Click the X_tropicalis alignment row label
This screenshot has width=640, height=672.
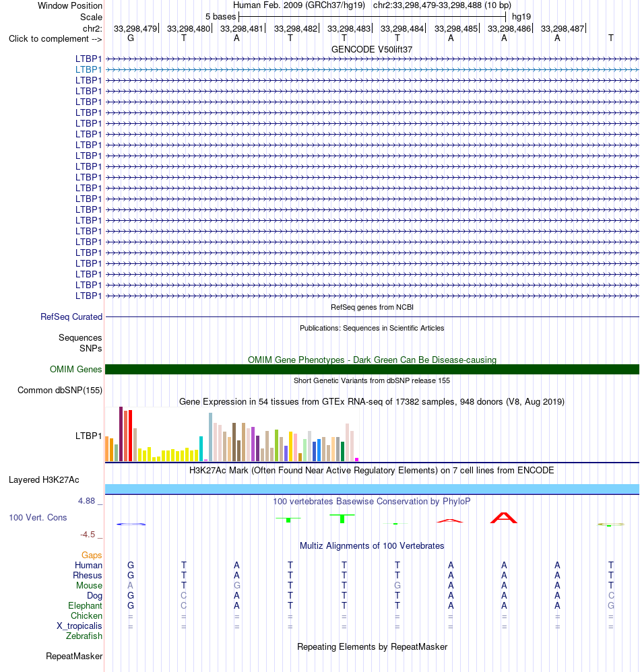click(79, 626)
